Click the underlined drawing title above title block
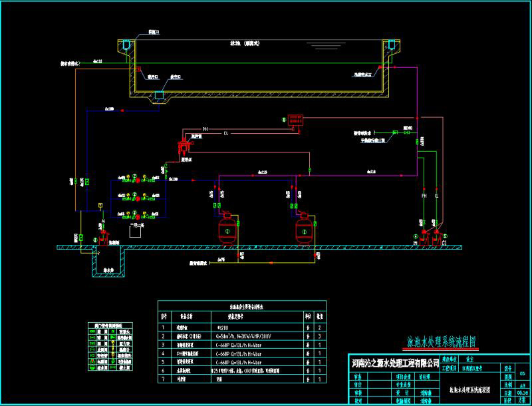Image resolution: width=532 pixels, height=406 pixels. pyautogui.click(x=442, y=343)
